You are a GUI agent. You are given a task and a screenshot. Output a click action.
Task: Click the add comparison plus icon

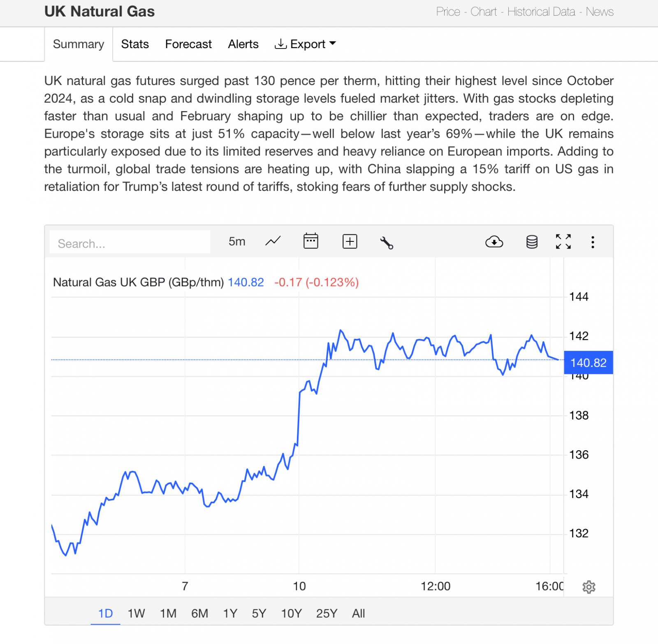coord(350,241)
